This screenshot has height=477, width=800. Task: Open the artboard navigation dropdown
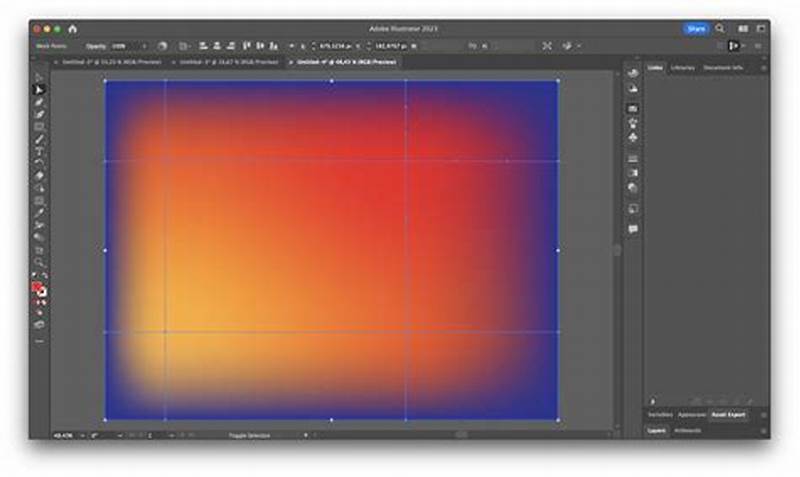point(171,436)
